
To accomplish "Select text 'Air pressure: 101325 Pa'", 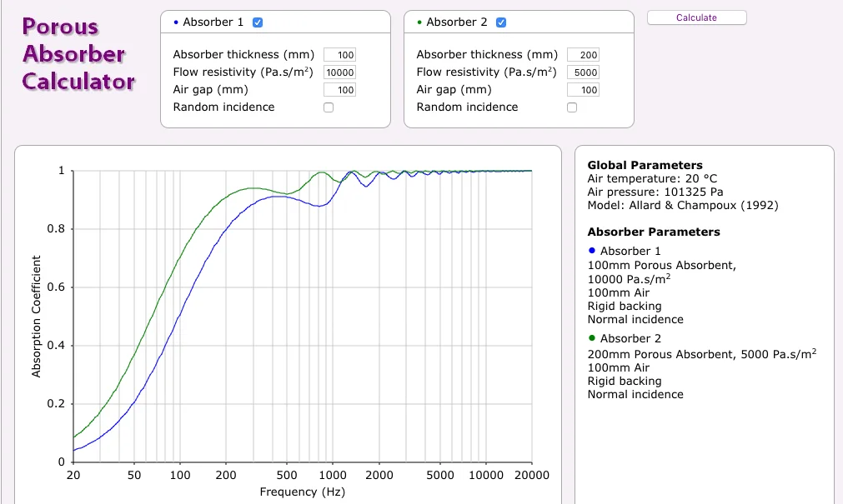I will click(655, 192).
